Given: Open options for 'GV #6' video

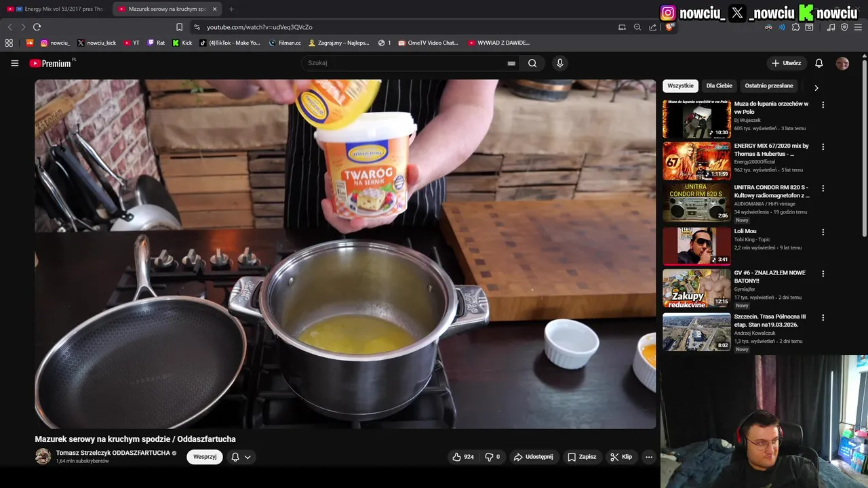Looking at the screenshot, I should tap(823, 274).
